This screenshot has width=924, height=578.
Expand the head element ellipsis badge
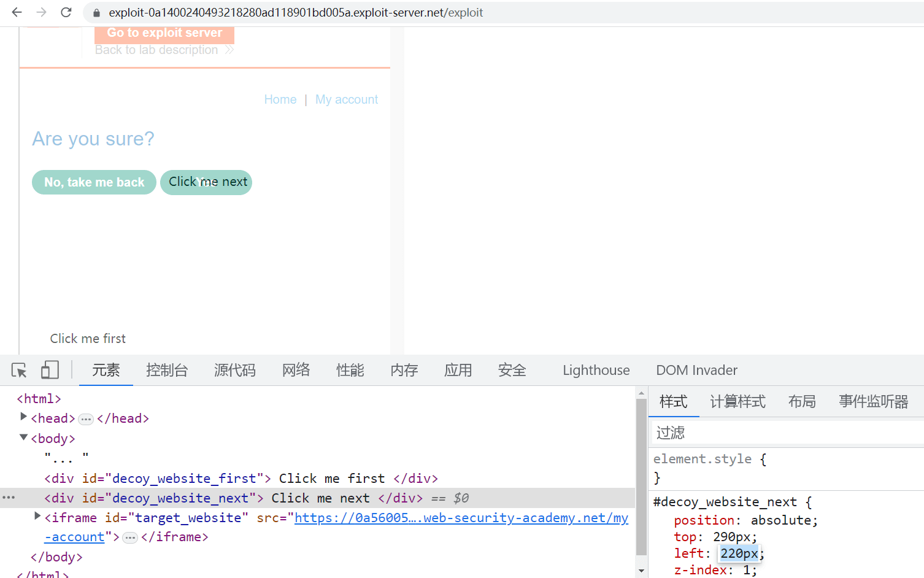(86, 419)
